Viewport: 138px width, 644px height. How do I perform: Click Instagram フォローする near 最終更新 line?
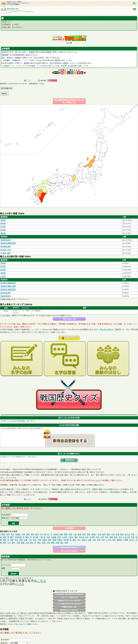(52, 80)
